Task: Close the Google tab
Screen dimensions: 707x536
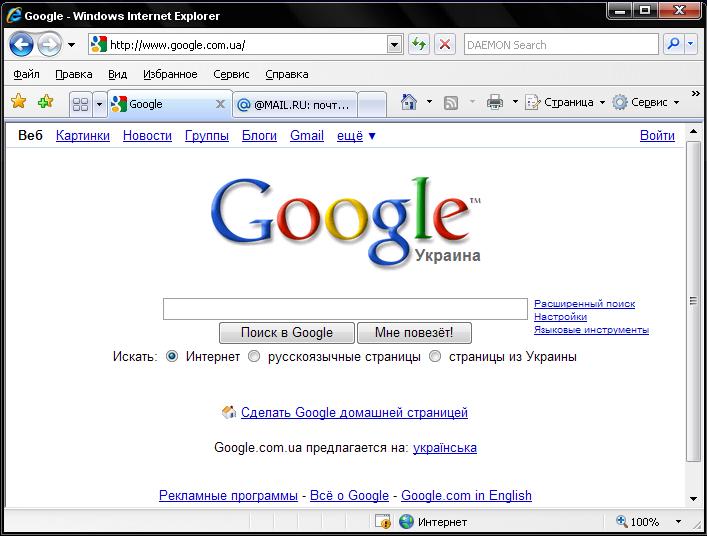Action: pyautogui.click(x=220, y=104)
